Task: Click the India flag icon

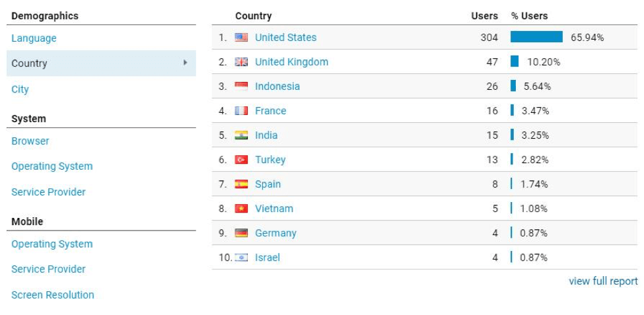Action: [241, 135]
